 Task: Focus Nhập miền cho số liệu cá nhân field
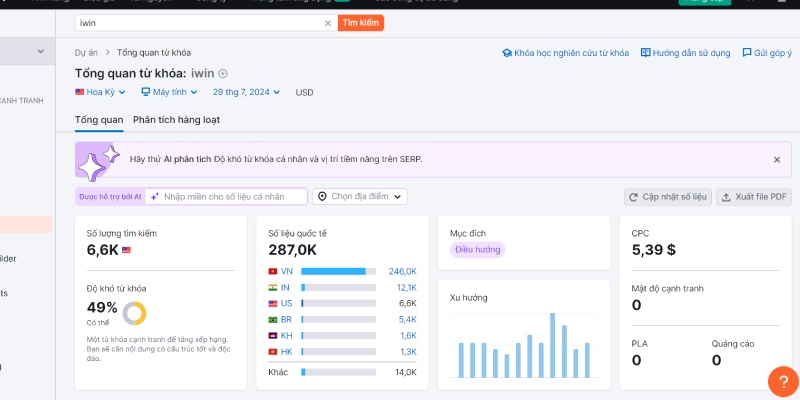226,196
